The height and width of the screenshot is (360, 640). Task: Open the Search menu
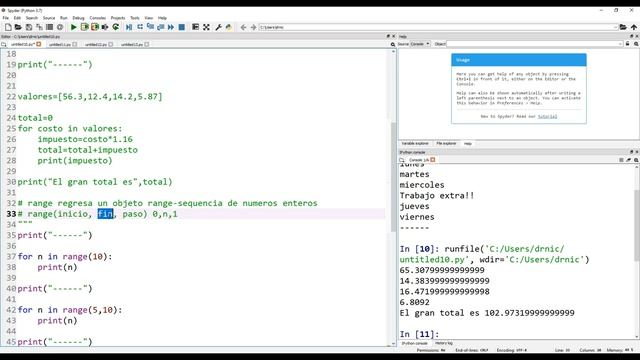(x=32, y=18)
